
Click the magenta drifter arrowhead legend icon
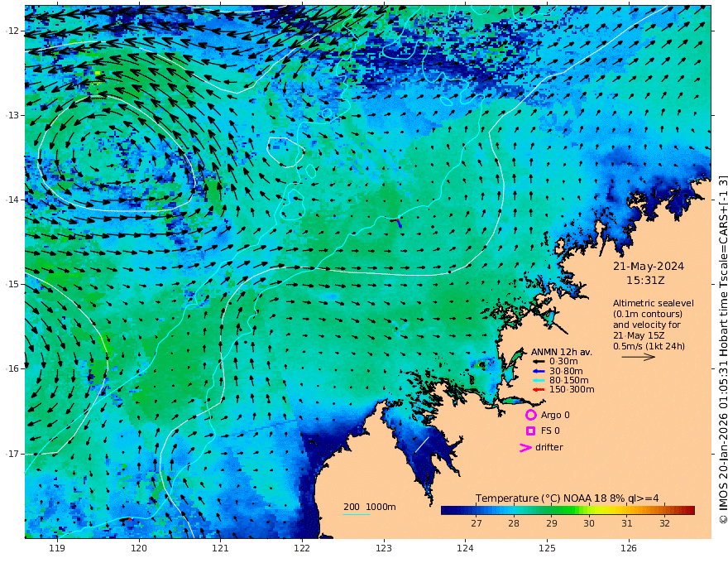click(525, 447)
